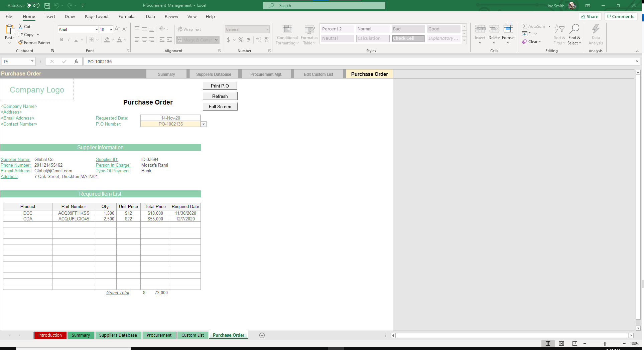This screenshot has height=350, width=644.
Task: Switch to the Suppliers Database sheet tab
Action: tap(118, 335)
